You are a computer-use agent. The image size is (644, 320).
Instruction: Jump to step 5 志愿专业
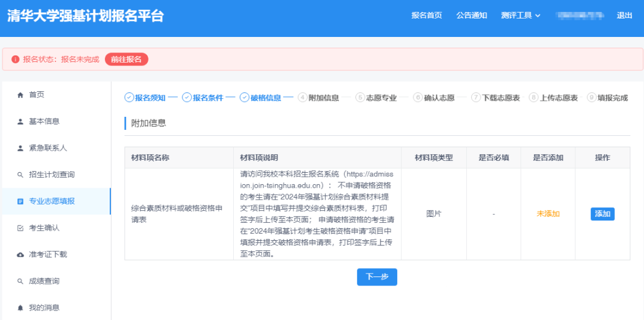point(376,98)
